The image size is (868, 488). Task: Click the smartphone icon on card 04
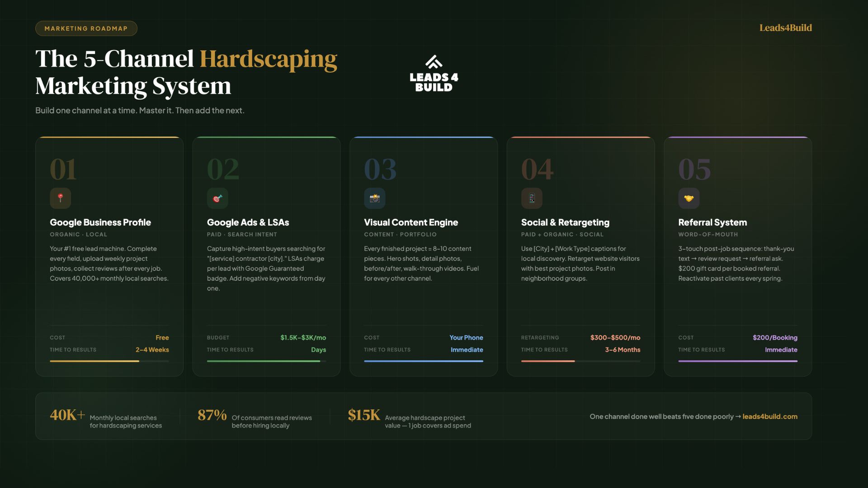(x=532, y=198)
